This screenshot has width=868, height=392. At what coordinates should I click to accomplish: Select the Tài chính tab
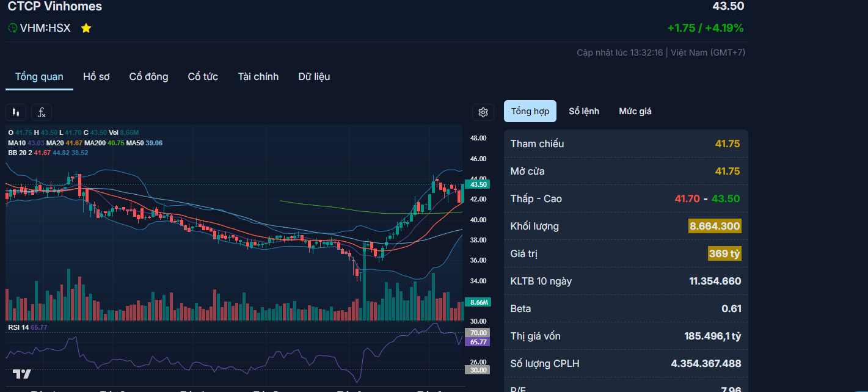(x=258, y=76)
